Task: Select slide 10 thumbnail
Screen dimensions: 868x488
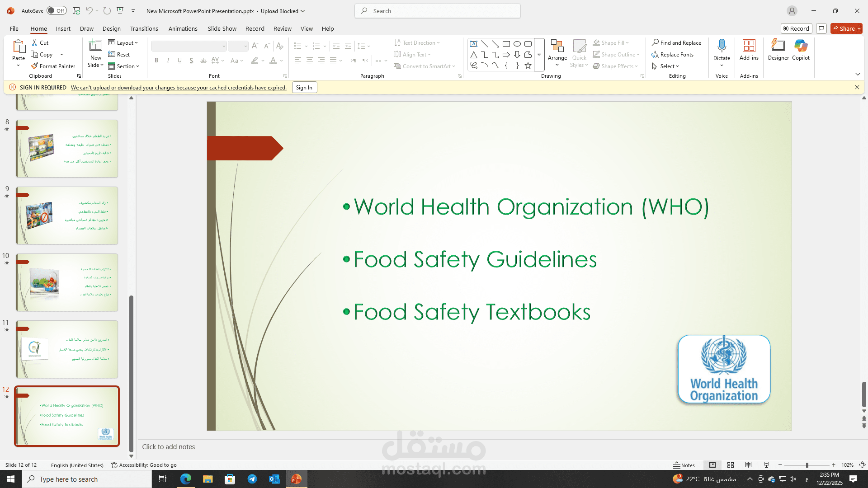Action: tap(67, 282)
